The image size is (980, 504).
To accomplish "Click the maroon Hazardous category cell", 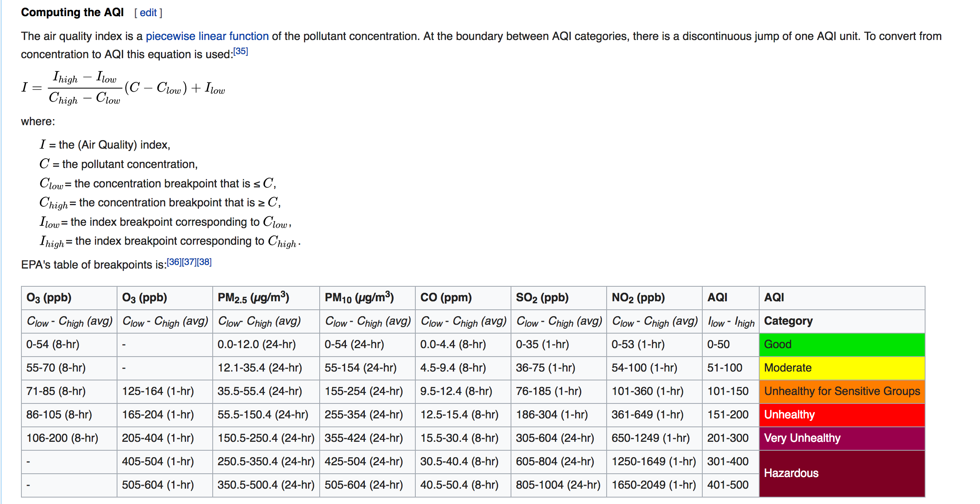I will 842,473.
